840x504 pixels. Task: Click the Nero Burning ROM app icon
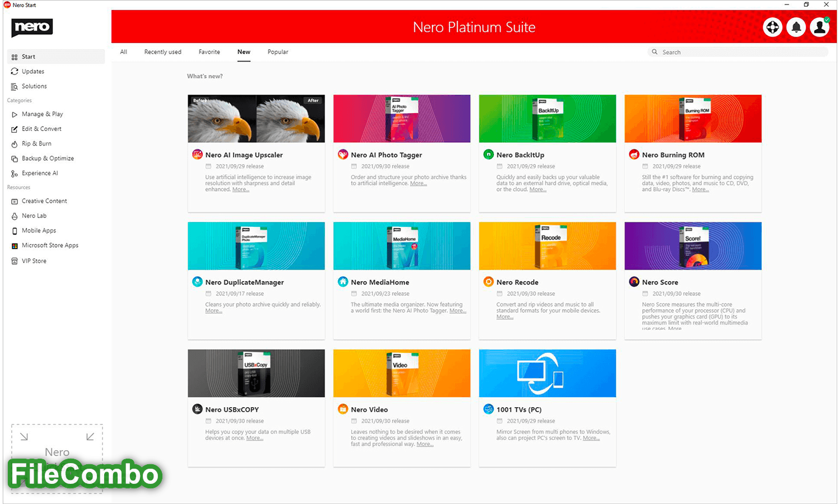(x=634, y=155)
